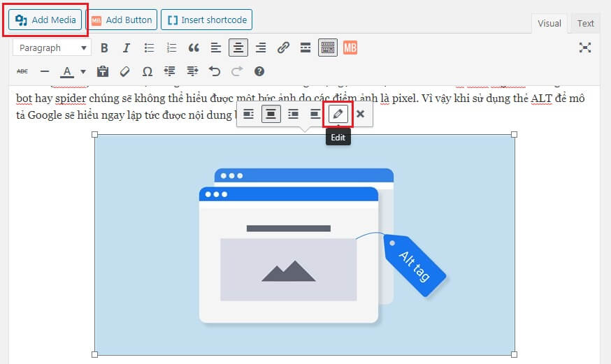Click the word "pixel" in the paragraph
Screen dimensions: 611x364
click(405, 99)
